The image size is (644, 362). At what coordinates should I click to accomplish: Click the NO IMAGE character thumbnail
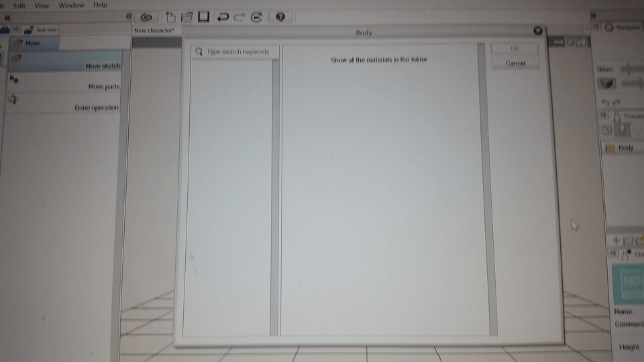[629, 284]
